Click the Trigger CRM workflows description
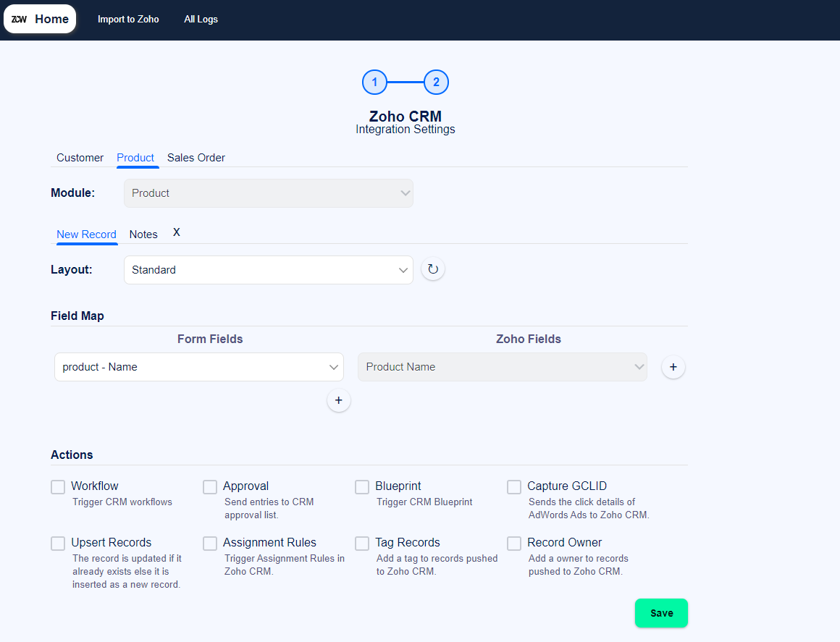Viewport: 840px width, 642px height. (122, 502)
